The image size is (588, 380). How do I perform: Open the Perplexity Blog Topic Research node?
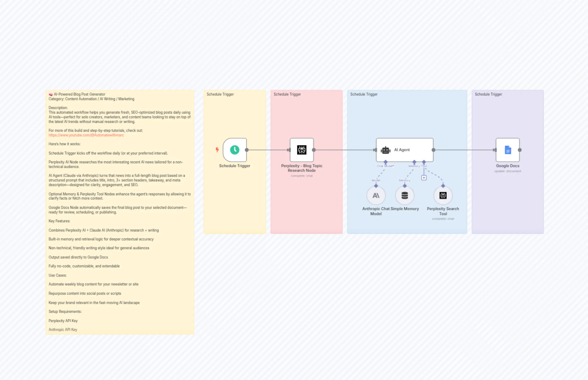pos(302,150)
